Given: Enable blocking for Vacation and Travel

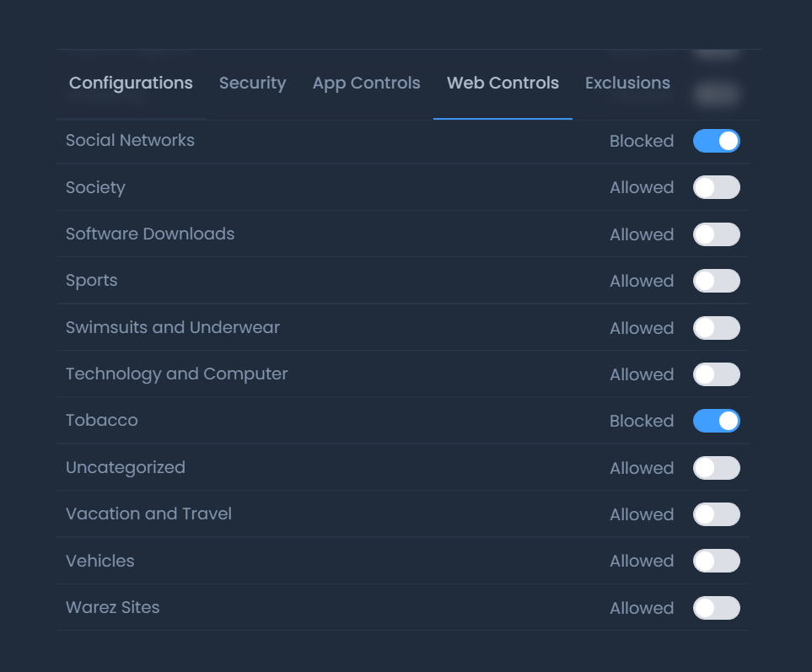Looking at the screenshot, I should (717, 513).
